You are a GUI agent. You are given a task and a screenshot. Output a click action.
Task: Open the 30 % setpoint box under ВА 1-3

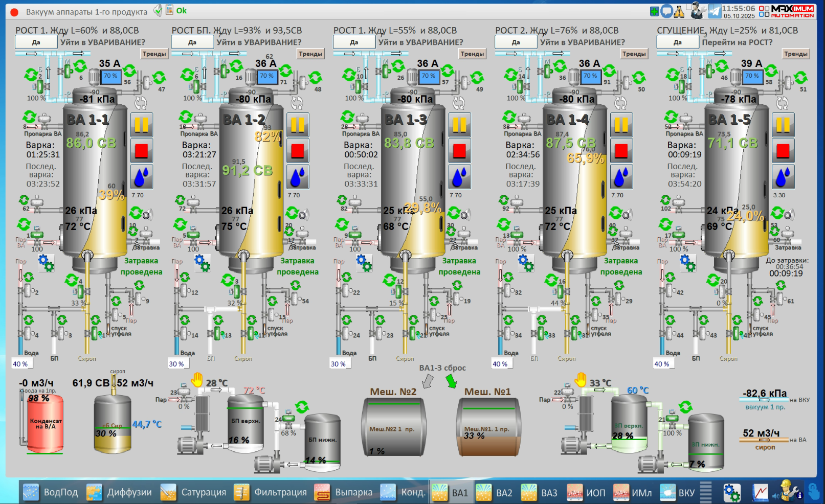(x=340, y=364)
